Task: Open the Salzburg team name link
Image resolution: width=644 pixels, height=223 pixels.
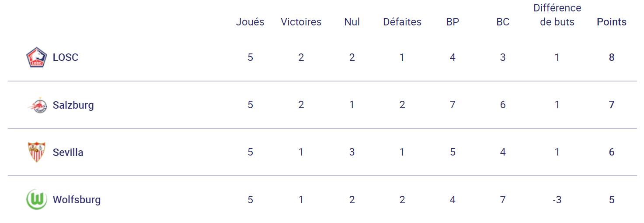Action: coord(73,105)
